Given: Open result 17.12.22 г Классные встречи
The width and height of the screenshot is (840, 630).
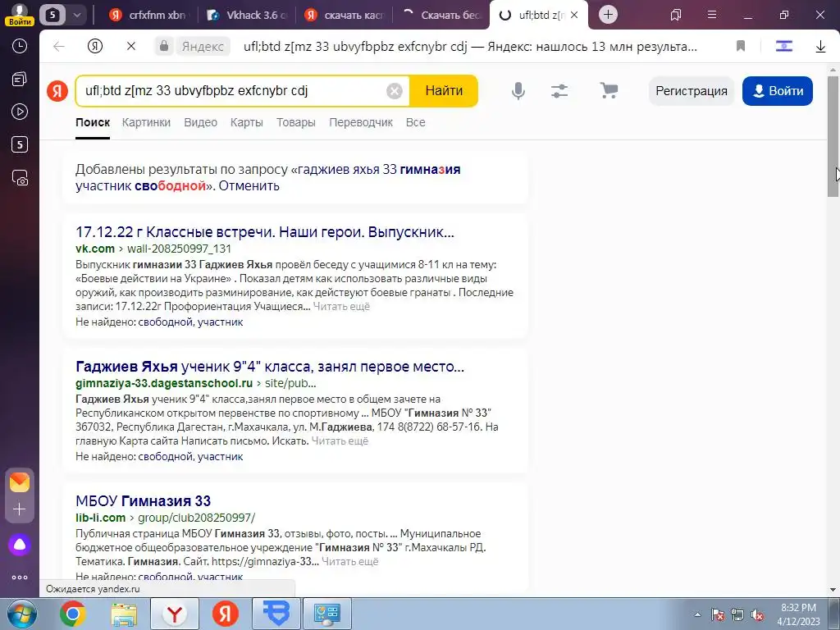Looking at the screenshot, I should (265, 232).
